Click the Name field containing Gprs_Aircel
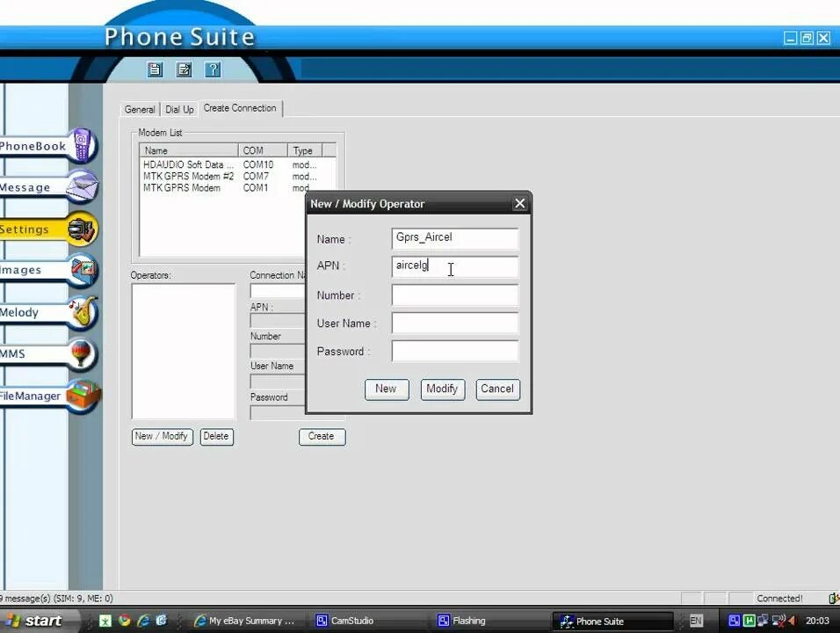This screenshot has width=840, height=633. pyautogui.click(x=455, y=238)
